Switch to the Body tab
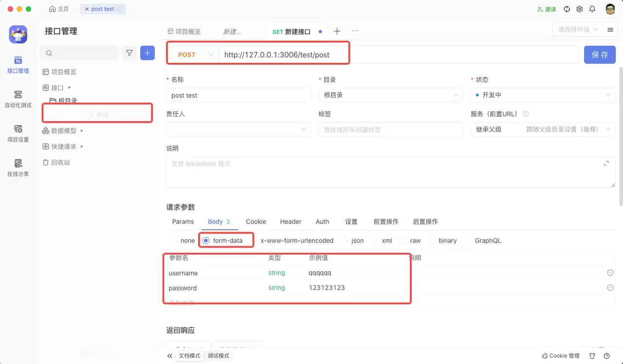Viewport: 623px width, 364px height. click(x=219, y=221)
